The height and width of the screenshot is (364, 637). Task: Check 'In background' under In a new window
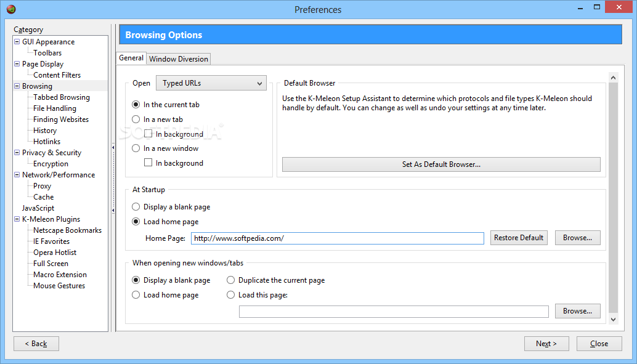148,163
